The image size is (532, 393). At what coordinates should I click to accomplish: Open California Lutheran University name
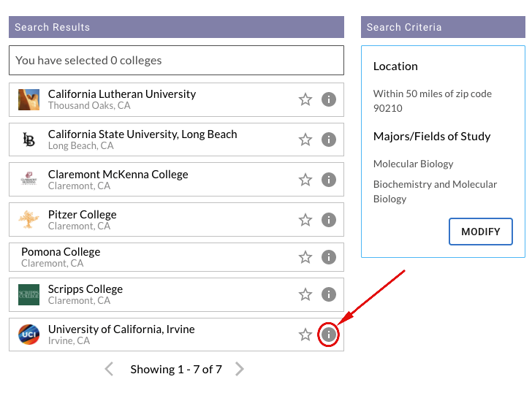point(122,94)
